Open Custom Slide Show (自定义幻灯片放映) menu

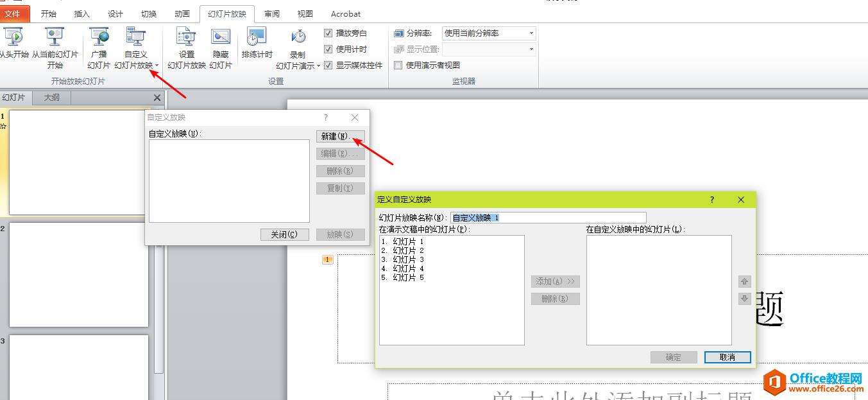135,48
